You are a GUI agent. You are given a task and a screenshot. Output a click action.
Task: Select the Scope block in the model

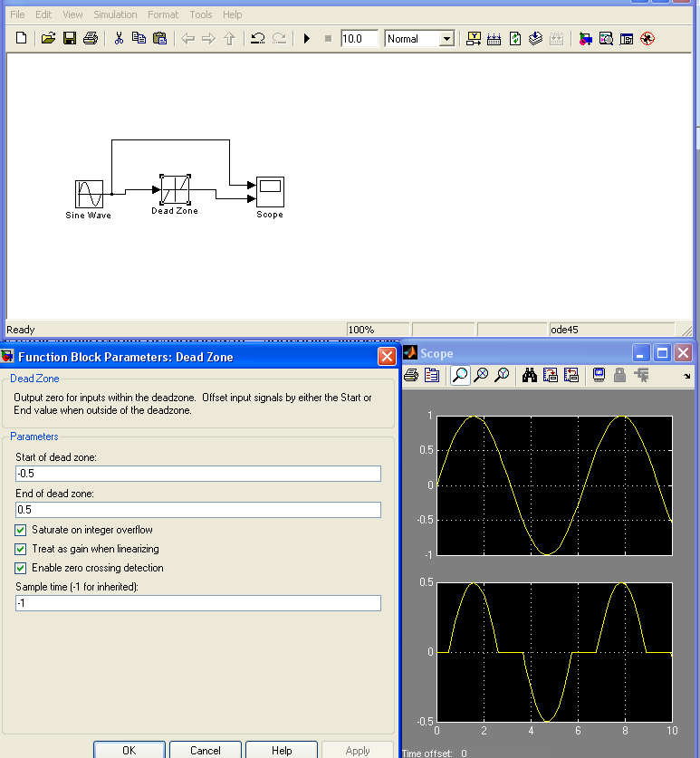pyautogui.click(x=270, y=192)
